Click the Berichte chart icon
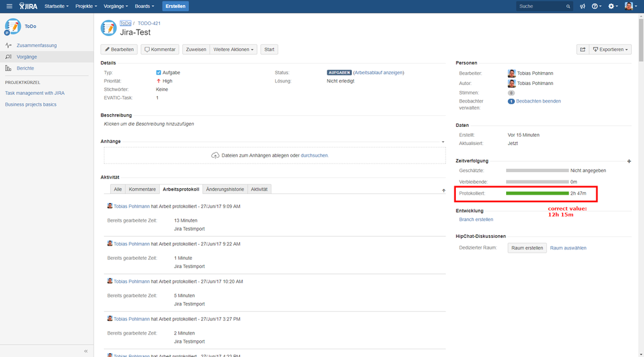The width and height of the screenshot is (644, 357). coord(8,68)
